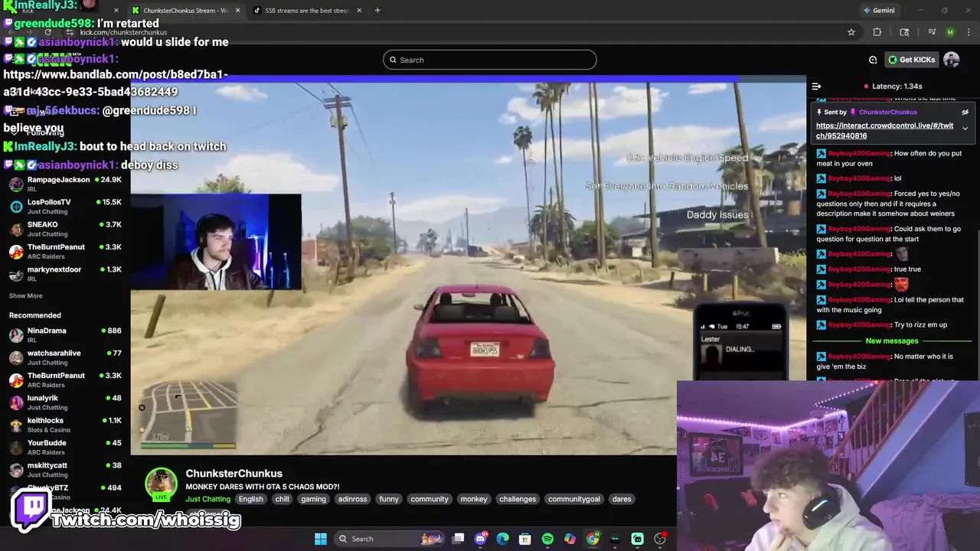This screenshot has width=980, height=551.
Task: Open lunalyrik recommended channel
Action: (x=65, y=403)
